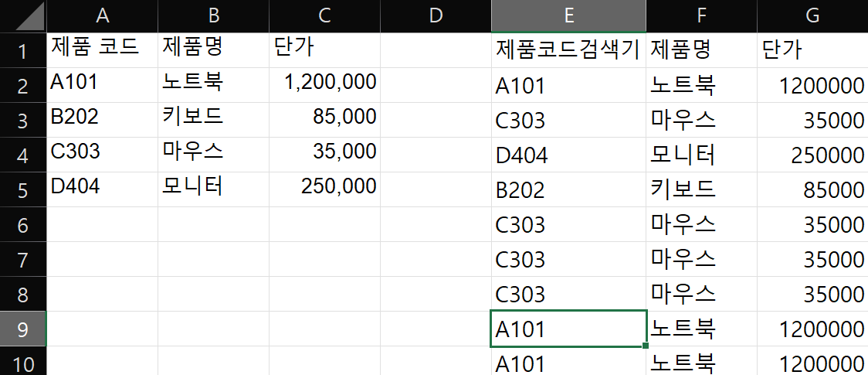Image resolution: width=868 pixels, height=375 pixels.
Task: Click the '단가' header cell in column C
Action: coord(325,50)
